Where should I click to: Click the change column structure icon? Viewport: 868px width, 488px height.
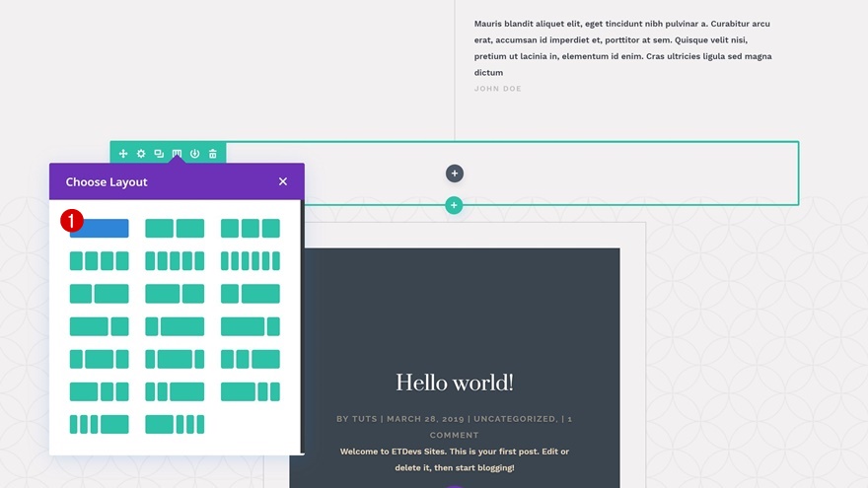pyautogui.click(x=177, y=153)
